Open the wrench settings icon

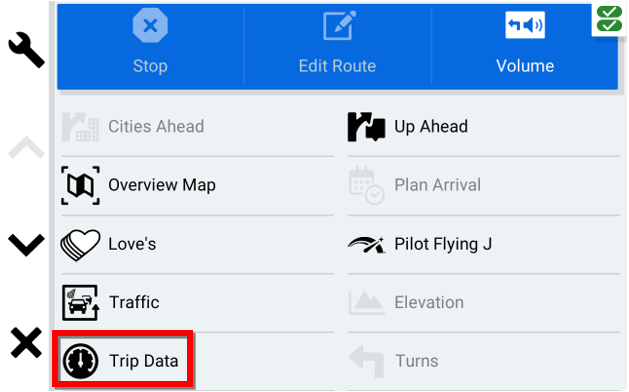pos(26,50)
